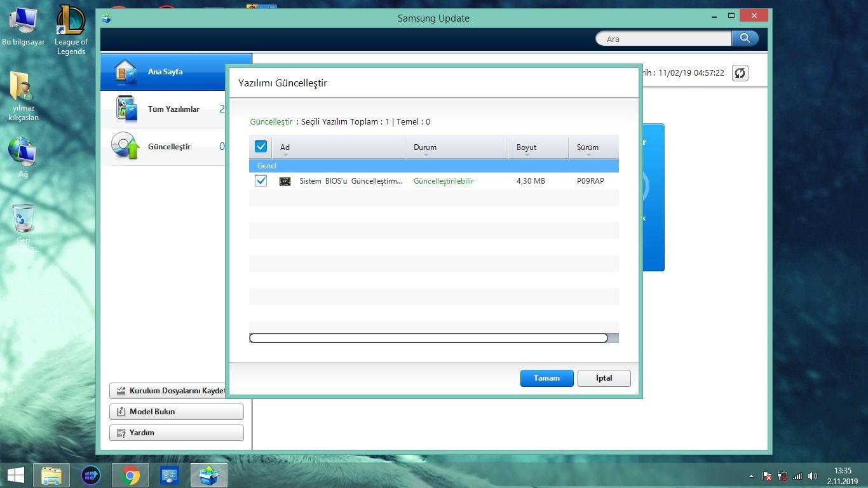Click the Samsung Update taskbar icon
The image size is (868, 488).
pos(209,475)
